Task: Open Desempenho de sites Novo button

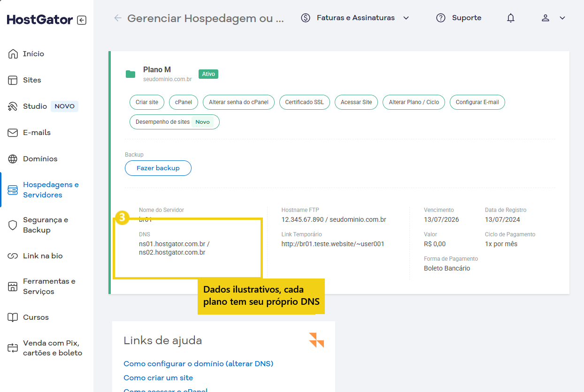Action: coord(175,122)
